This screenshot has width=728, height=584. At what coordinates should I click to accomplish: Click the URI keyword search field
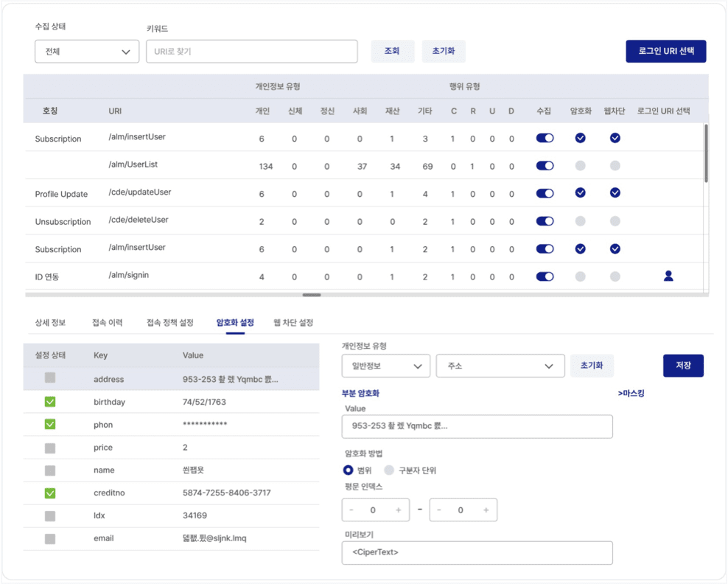pyautogui.click(x=251, y=52)
